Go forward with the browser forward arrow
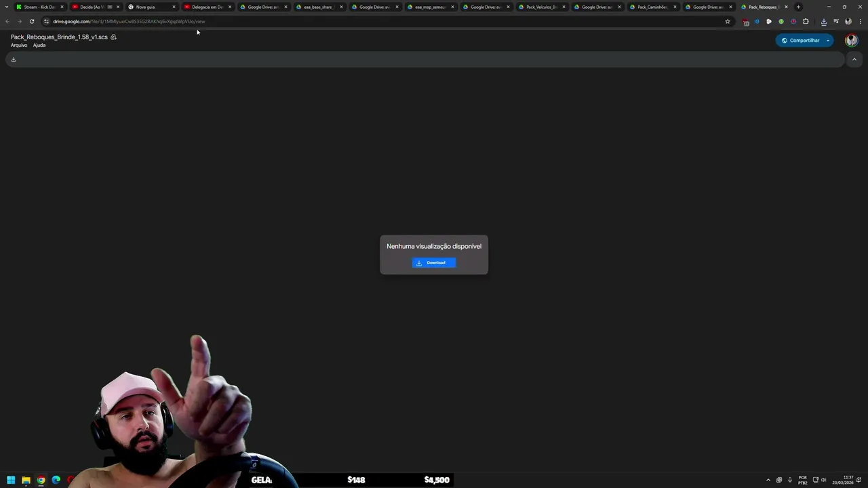The image size is (868, 488). click(x=20, y=22)
